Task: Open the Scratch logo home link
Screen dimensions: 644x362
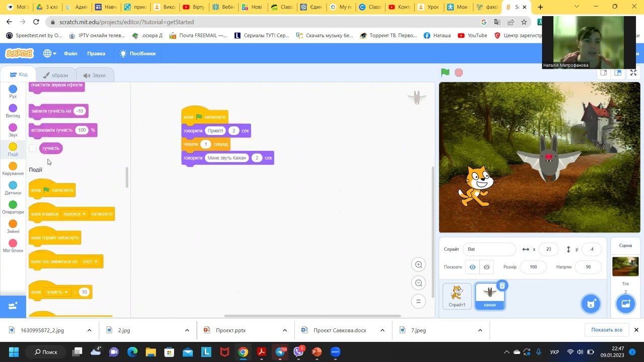Action: tap(19, 53)
